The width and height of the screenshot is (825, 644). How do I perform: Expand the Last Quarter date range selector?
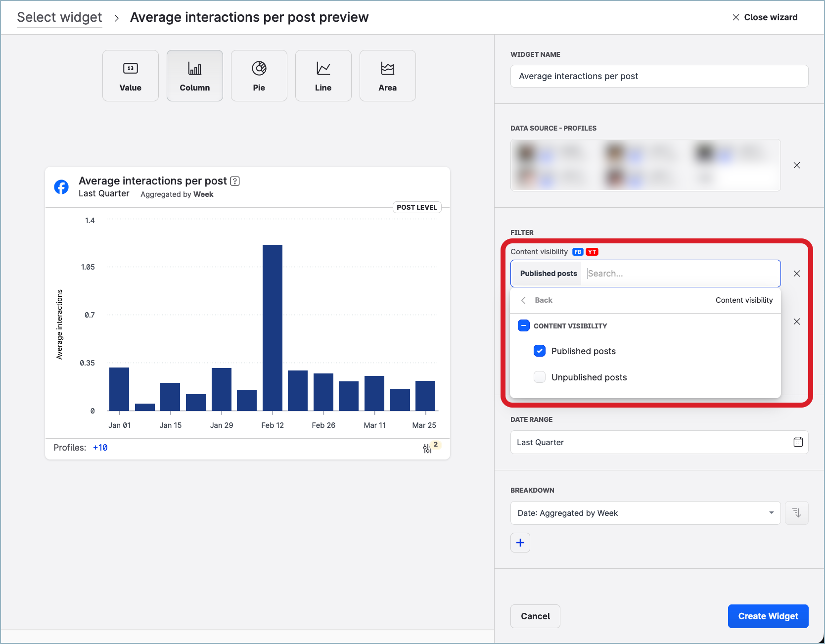pyautogui.click(x=658, y=442)
